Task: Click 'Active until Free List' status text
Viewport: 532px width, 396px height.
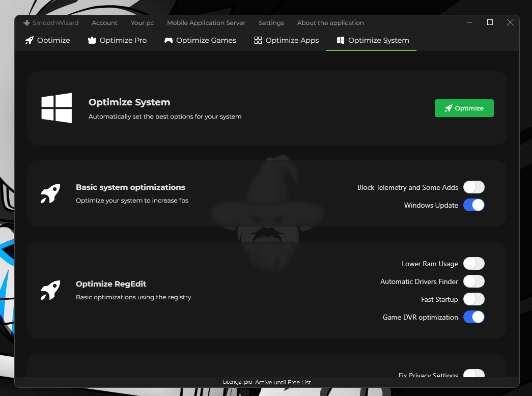Action: pyautogui.click(x=283, y=382)
